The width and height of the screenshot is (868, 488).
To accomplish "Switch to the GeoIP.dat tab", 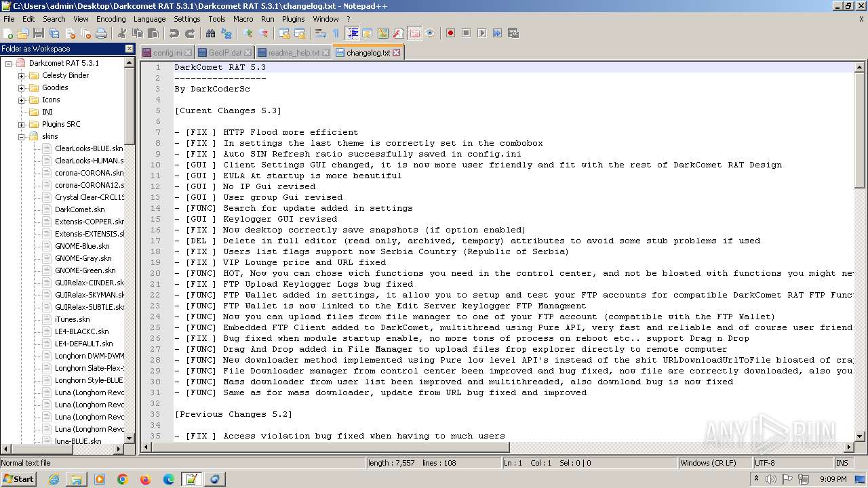I will (x=224, y=52).
